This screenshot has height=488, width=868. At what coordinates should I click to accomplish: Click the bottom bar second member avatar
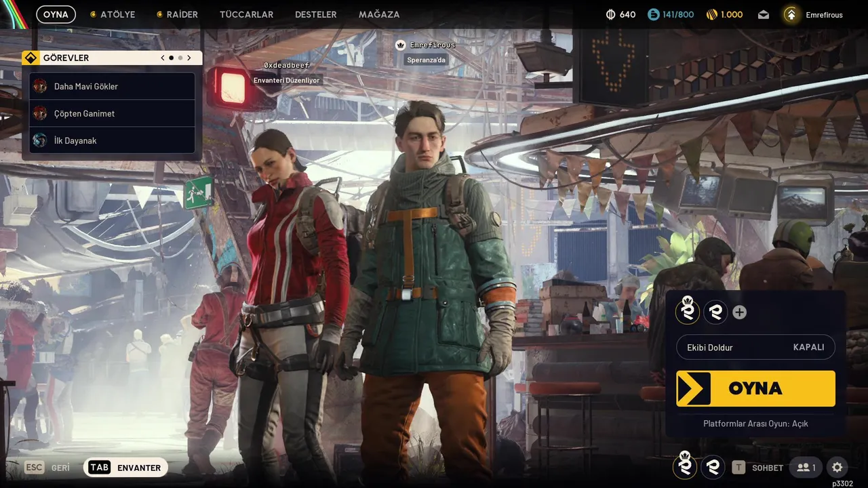pos(713,467)
